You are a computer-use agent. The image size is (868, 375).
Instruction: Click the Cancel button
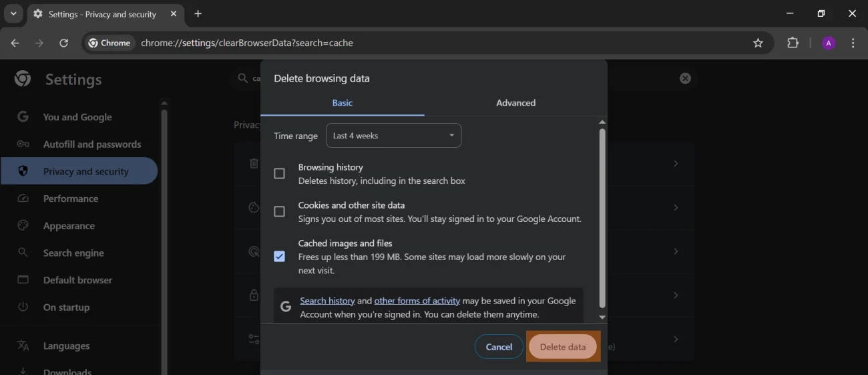pyautogui.click(x=499, y=346)
